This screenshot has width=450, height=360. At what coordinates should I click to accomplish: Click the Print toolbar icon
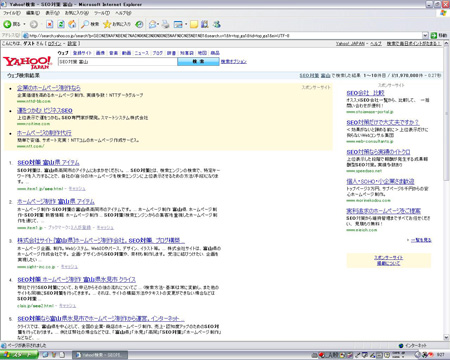[165, 24]
